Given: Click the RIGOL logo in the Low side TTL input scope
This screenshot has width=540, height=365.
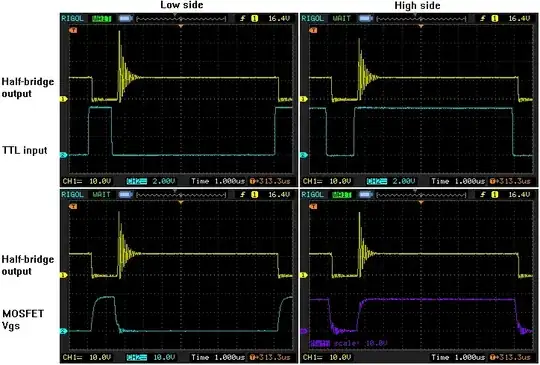Looking at the screenshot, I should tap(72, 18).
